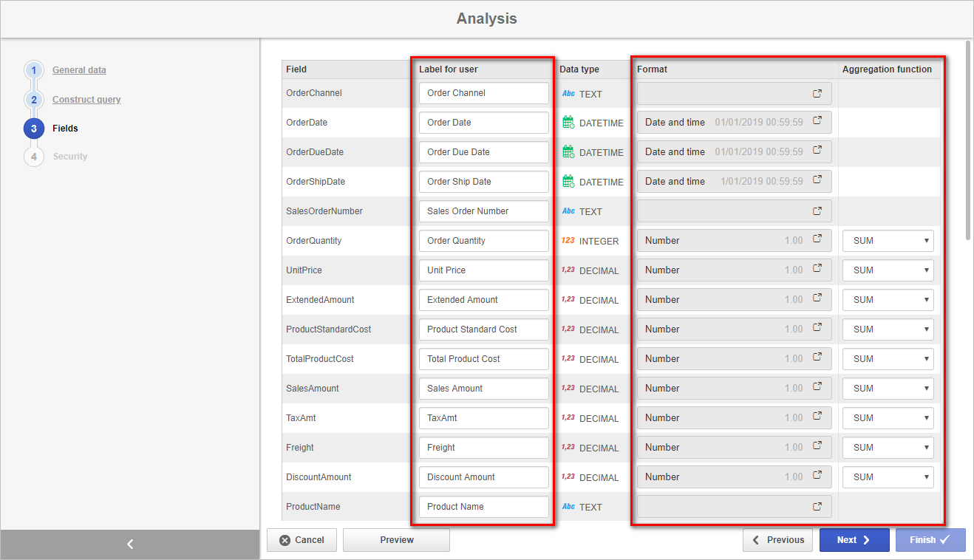Proceed with the Next button
974x560 pixels.
click(854, 540)
